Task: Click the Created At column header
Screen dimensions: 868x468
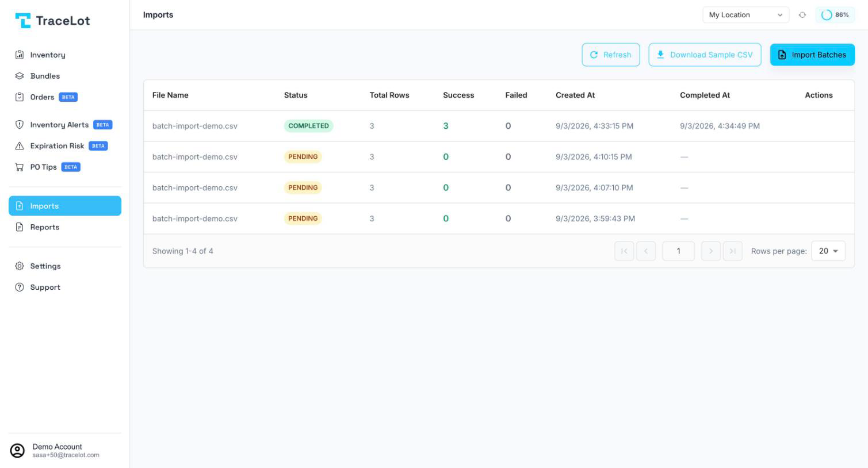Action: [575, 95]
